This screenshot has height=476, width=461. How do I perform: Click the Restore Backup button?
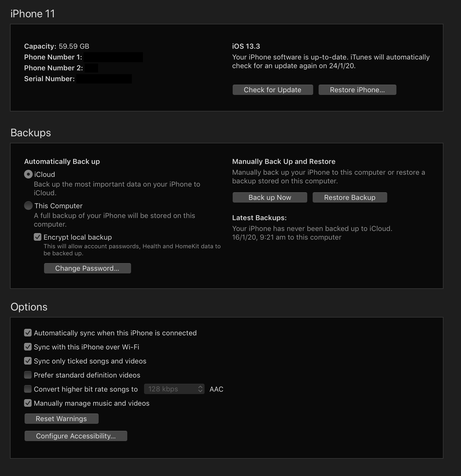(350, 197)
